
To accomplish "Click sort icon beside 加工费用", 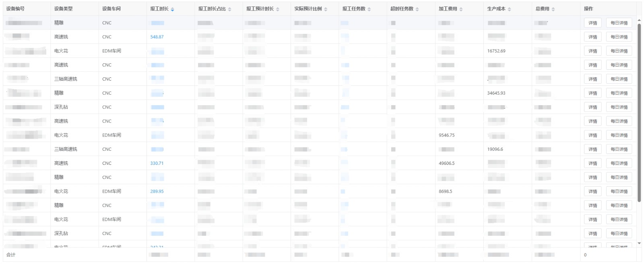I will pyautogui.click(x=461, y=9).
